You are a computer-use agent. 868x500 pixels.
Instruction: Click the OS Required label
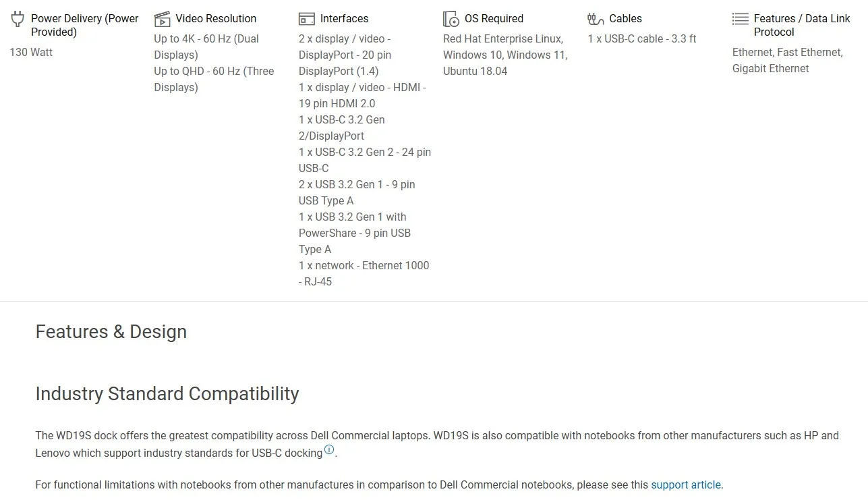point(494,18)
